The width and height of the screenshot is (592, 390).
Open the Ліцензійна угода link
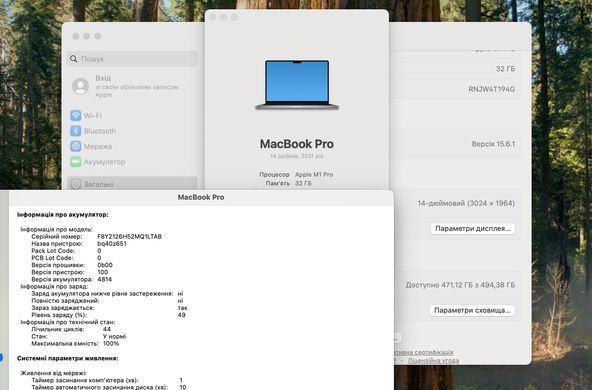(433, 361)
